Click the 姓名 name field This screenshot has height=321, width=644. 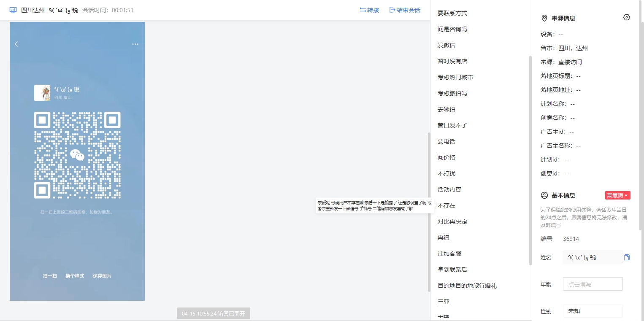(x=593, y=257)
